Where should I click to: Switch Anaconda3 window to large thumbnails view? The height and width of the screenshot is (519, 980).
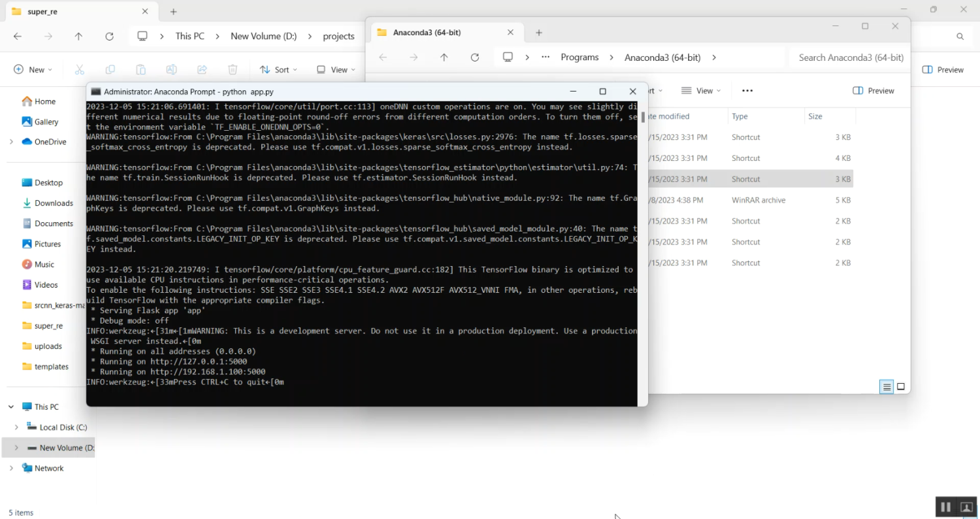pyautogui.click(x=901, y=387)
